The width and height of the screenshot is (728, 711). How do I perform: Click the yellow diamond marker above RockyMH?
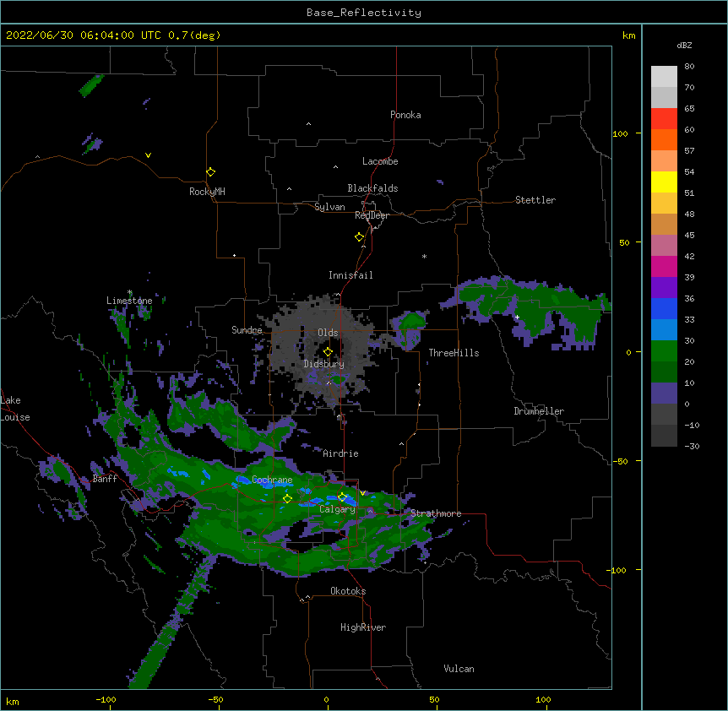click(x=211, y=172)
